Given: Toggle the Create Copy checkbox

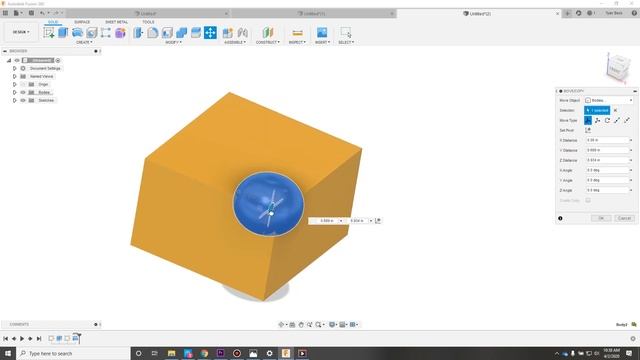Looking at the screenshot, I should pyautogui.click(x=588, y=200).
